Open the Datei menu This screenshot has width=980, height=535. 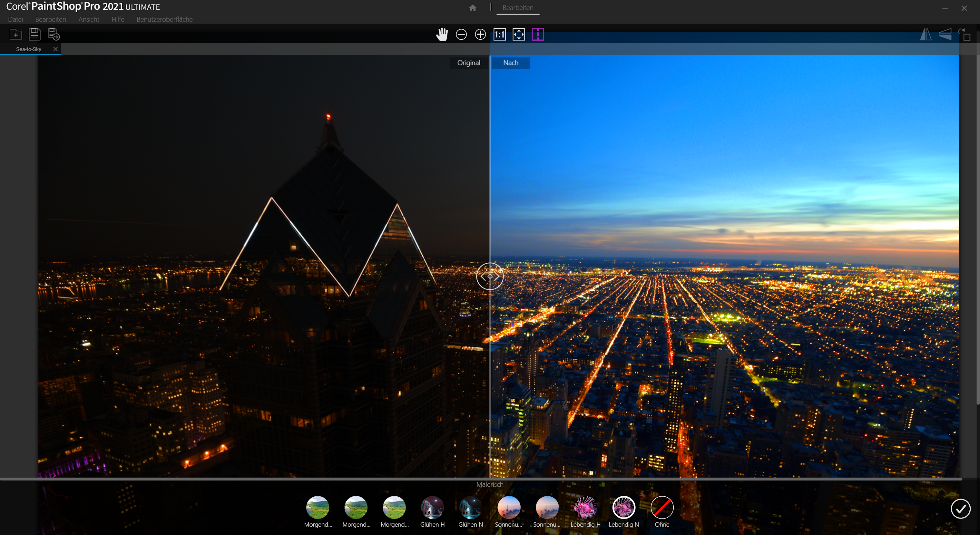tap(15, 19)
